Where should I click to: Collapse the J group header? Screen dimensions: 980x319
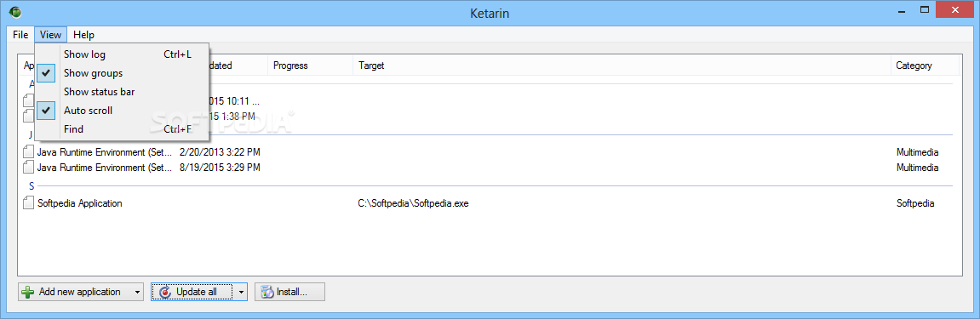click(x=31, y=134)
